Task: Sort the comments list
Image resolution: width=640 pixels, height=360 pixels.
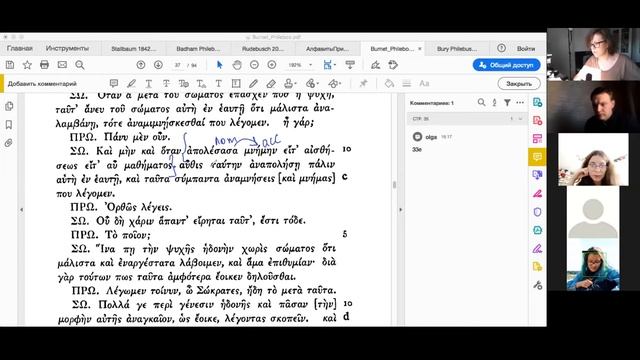Action: click(494, 102)
